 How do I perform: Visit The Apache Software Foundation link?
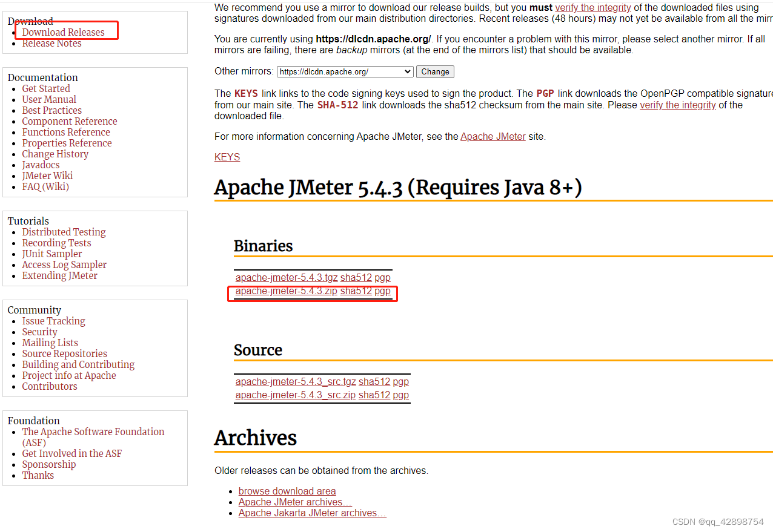point(93,432)
